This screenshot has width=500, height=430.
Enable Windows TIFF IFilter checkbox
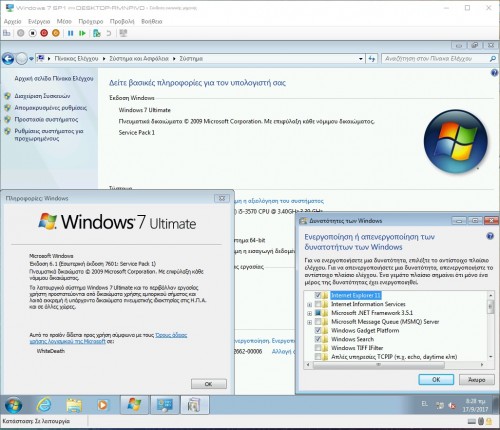318,348
